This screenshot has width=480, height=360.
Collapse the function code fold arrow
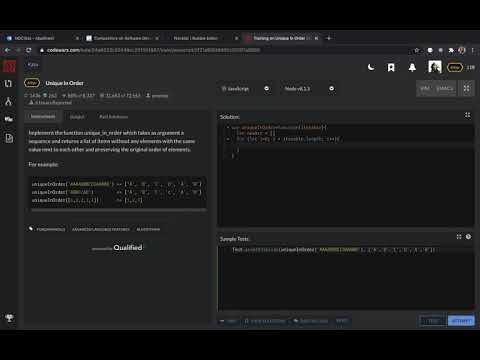(x=228, y=127)
